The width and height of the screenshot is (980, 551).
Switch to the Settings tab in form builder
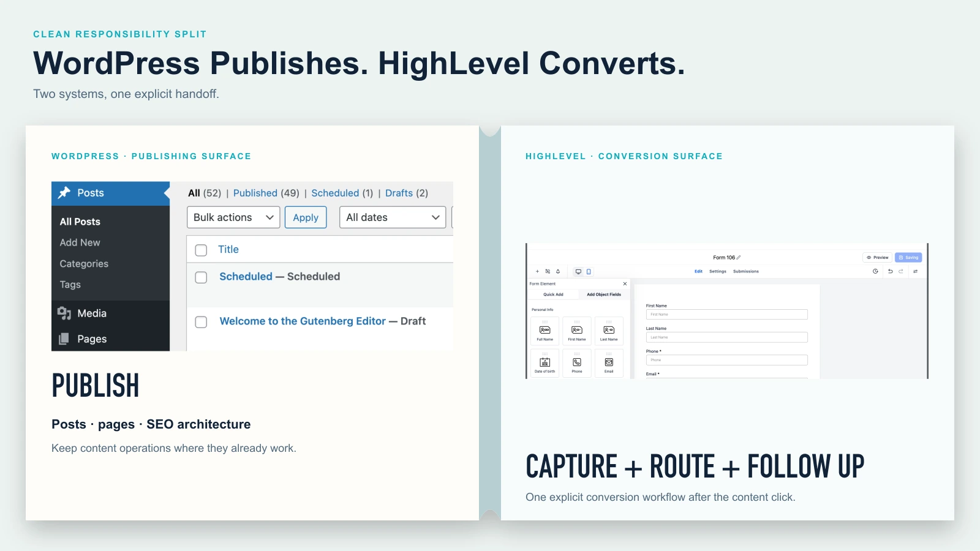718,271
